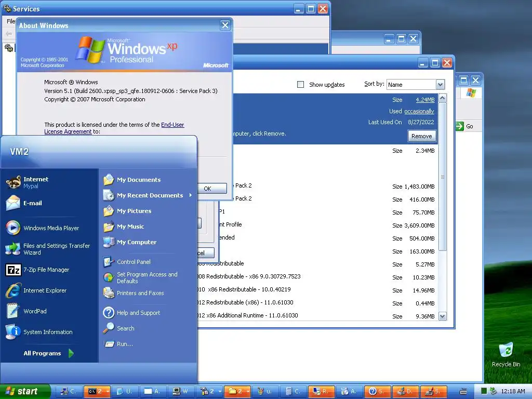
Task: Click Remove for the selected program
Action: click(x=421, y=136)
